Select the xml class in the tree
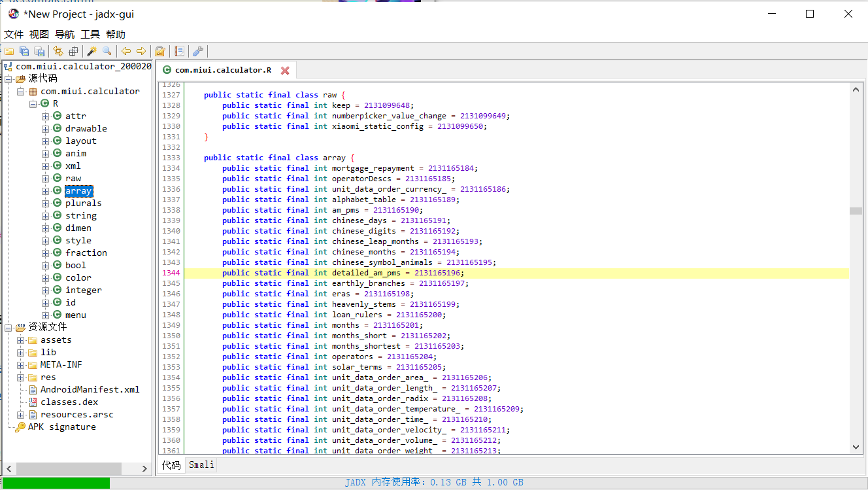Viewport: 868px width, 490px height. pyautogui.click(x=73, y=166)
